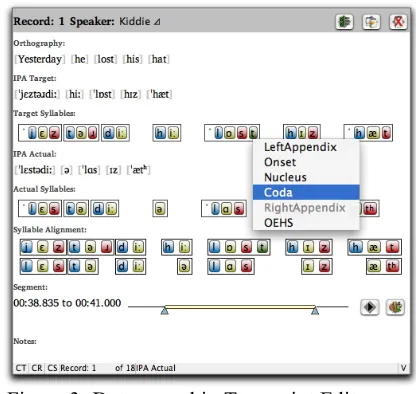
Task: Click the CS status bar button
Action: click(x=52, y=368)
